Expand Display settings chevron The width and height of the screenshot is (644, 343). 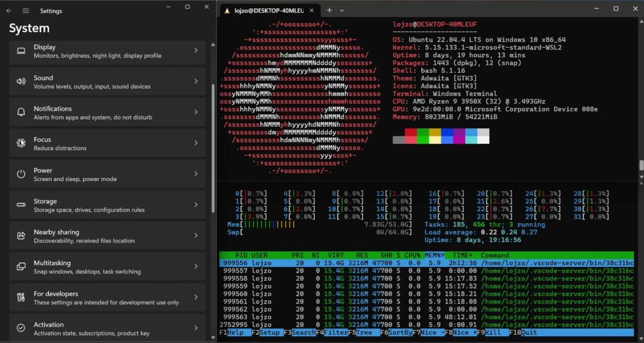(196, 50)
